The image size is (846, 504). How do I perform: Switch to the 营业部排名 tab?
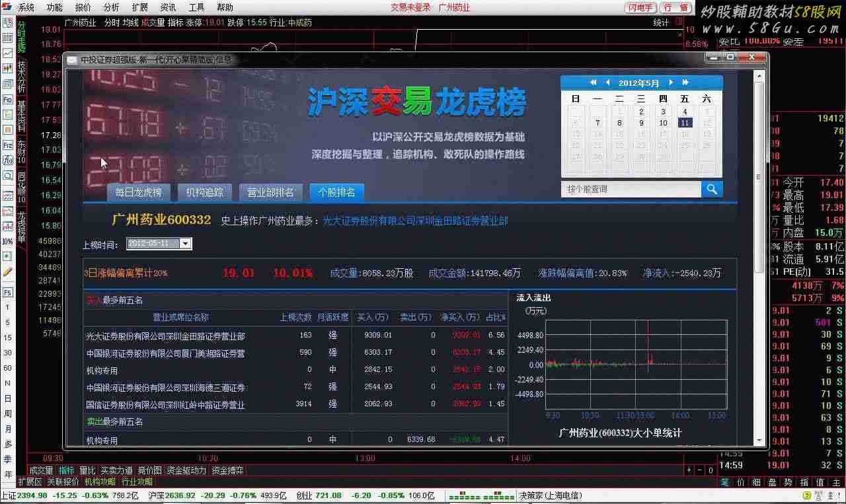coord(270,192)
